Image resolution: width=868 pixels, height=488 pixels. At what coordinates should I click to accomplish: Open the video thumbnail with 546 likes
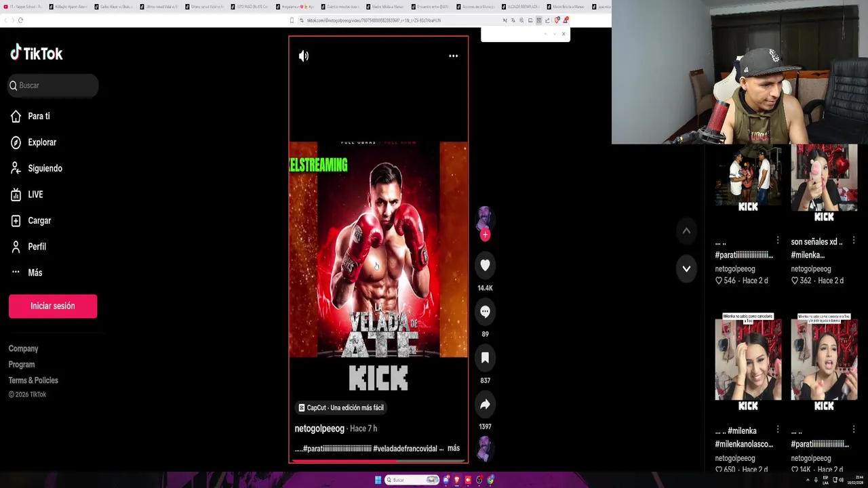748,180
